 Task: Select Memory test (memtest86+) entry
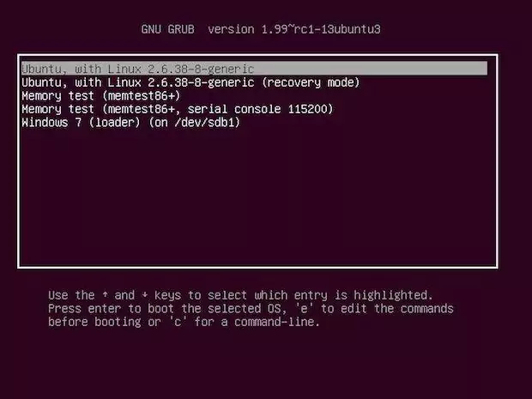click(100, 96)
